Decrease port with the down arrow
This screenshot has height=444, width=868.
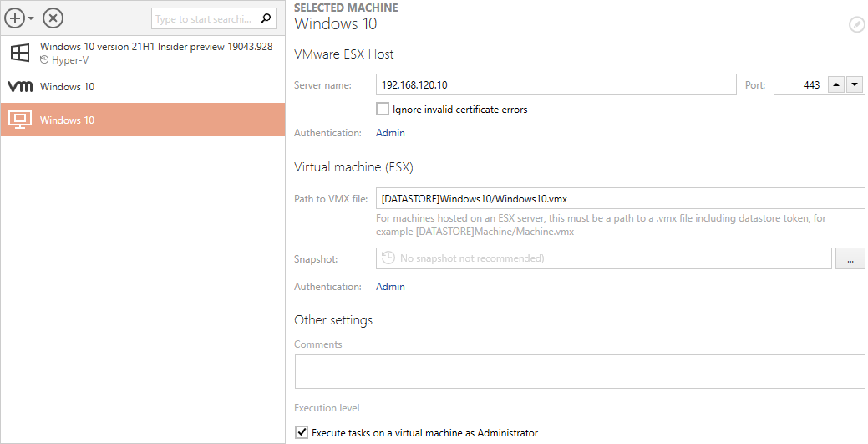click(855, 84)
